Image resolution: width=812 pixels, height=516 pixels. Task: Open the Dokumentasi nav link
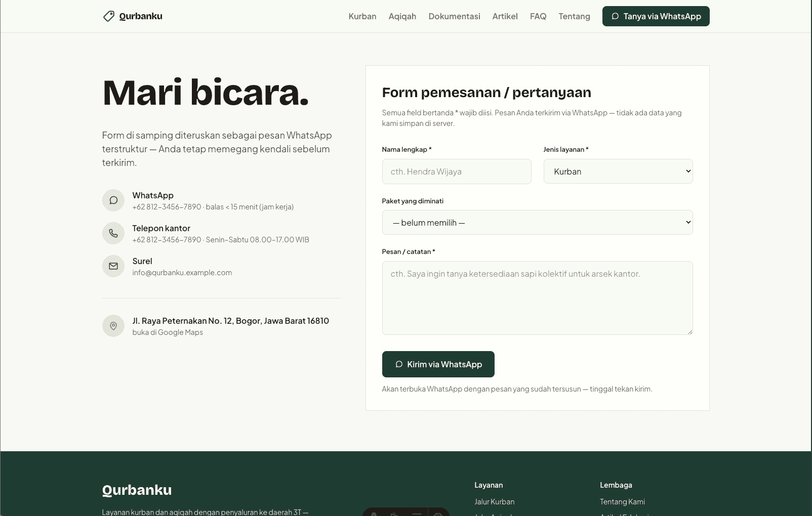click(x=454, y=16)
